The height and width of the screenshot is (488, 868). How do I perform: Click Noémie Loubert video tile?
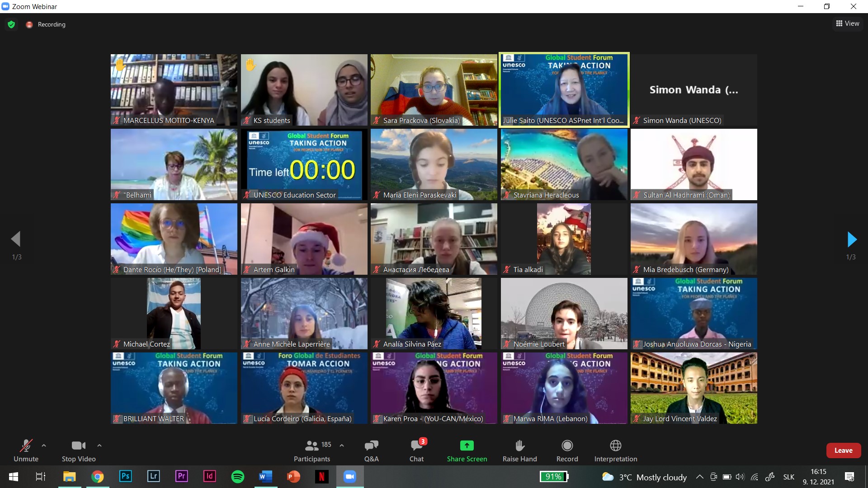(x=564, y=314)
